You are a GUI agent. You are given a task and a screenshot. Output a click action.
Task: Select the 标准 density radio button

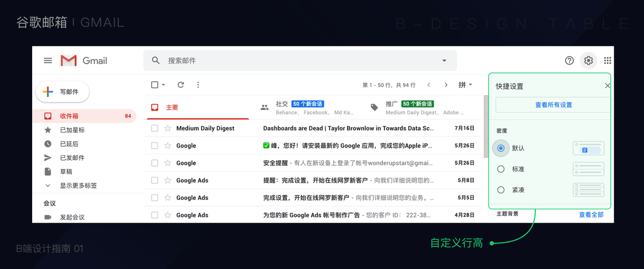501,169
